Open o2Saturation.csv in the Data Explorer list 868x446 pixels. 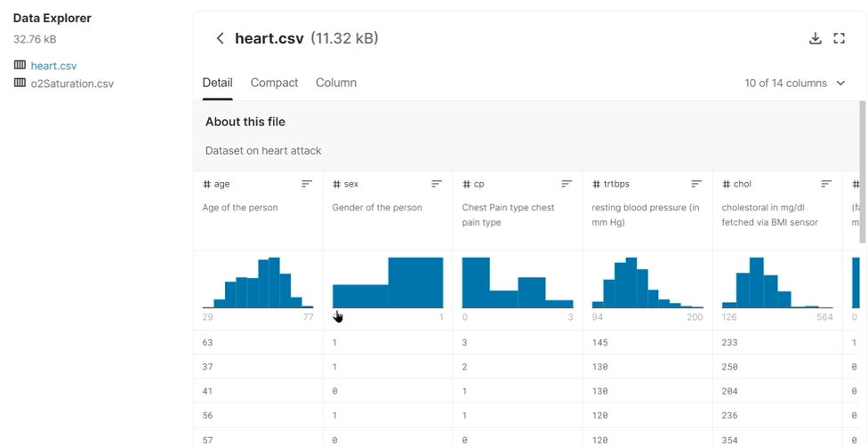pyautogui.click(x=72, y=84)
